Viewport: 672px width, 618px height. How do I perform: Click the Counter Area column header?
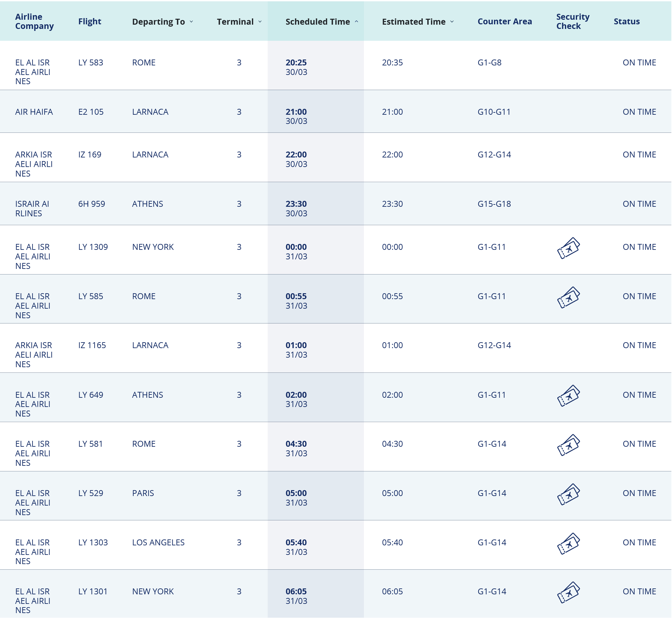pyautogui.click(x=504, y=21)
